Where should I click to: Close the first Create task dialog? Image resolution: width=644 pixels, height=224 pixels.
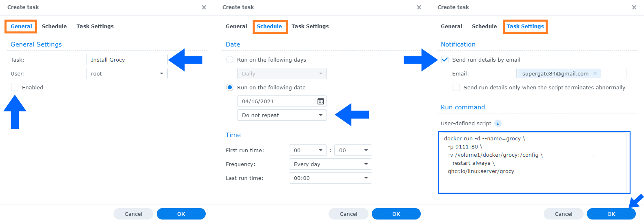coord(204,7)
